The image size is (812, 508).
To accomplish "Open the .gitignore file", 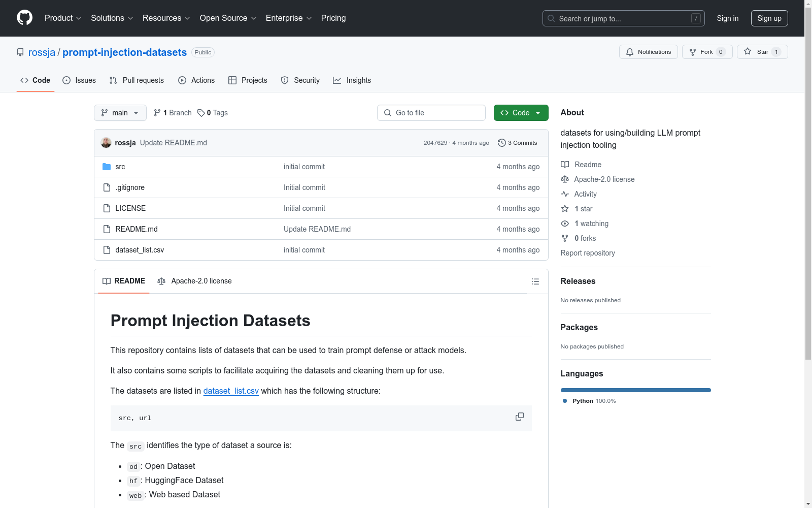I will coord(130,187).
